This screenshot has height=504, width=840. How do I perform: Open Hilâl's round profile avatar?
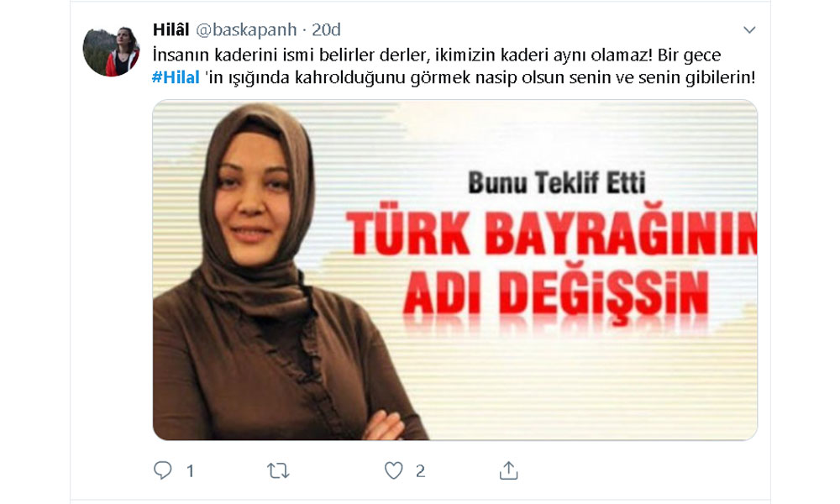pos(111,51)
